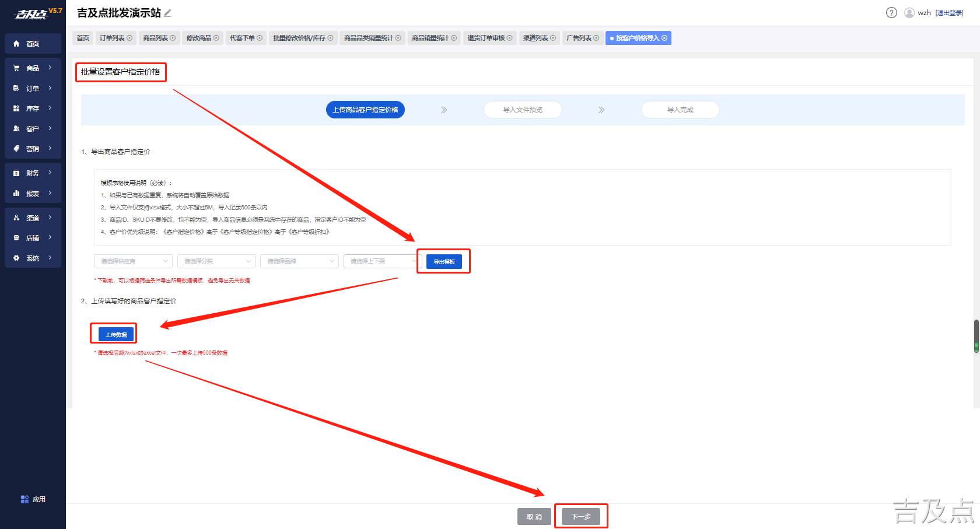
Task: Click the 导出模板 button
Action: [x=444, y=262]
